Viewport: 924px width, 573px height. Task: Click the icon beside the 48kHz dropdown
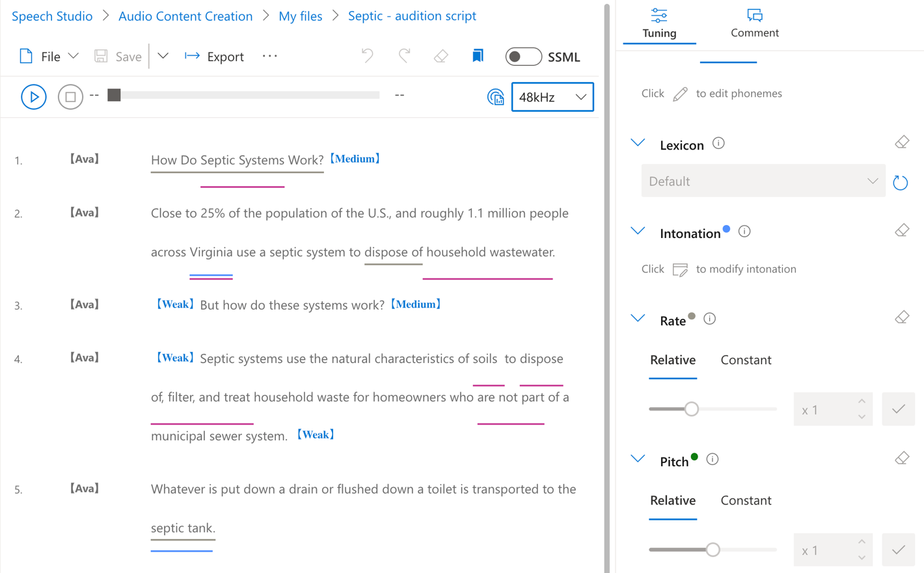(x=496, y=98)
